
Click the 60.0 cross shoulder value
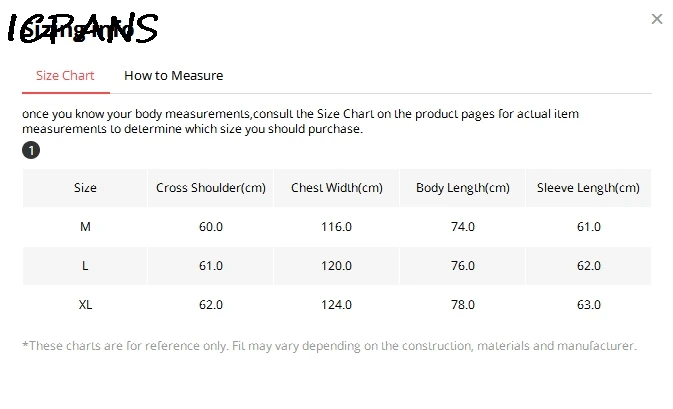pyautogui.click(x=211, y=227)
